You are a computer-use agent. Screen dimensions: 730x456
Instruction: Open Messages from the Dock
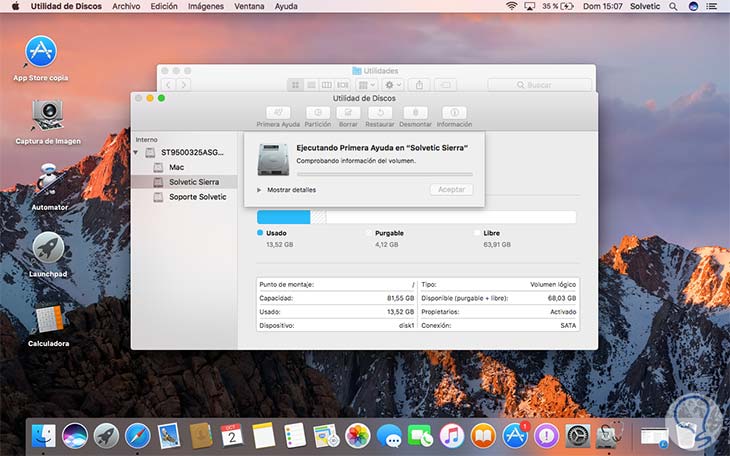tap(389, 436)
